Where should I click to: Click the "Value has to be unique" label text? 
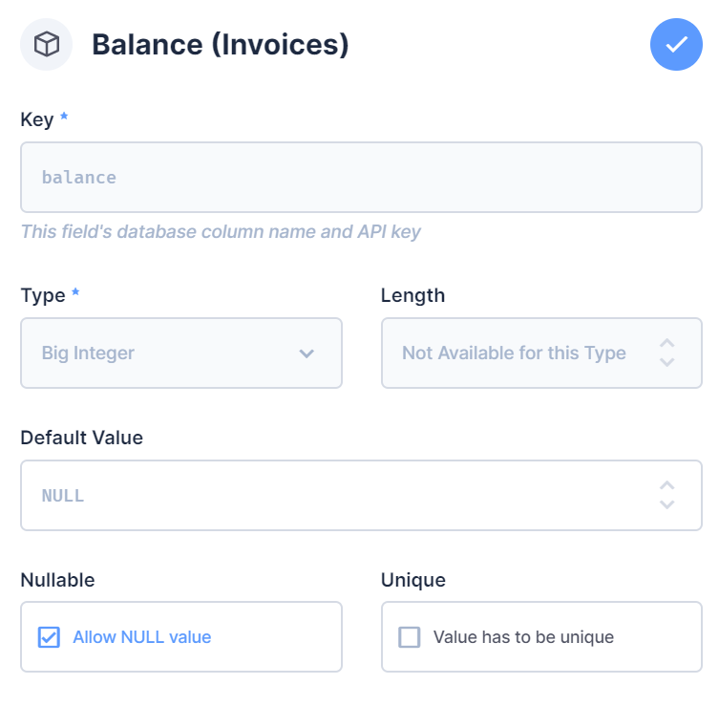(x=523, y=637)
